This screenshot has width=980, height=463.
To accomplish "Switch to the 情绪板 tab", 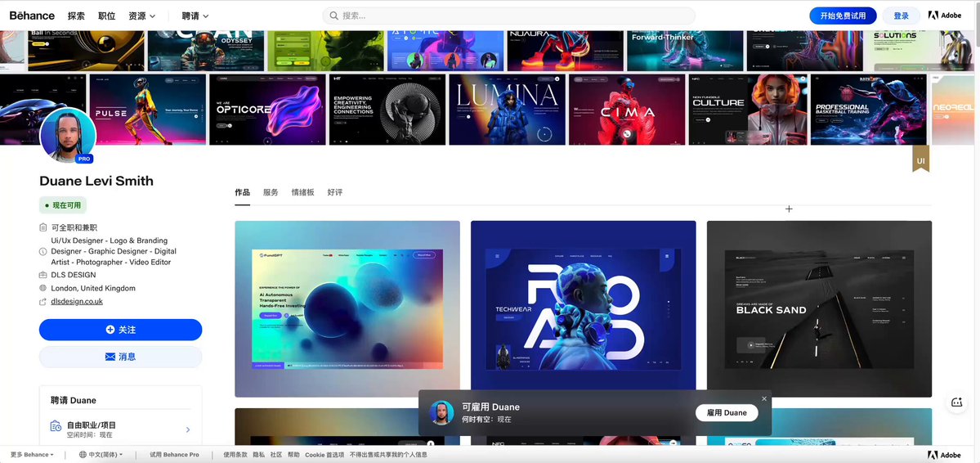I will (x=303, y=193).
